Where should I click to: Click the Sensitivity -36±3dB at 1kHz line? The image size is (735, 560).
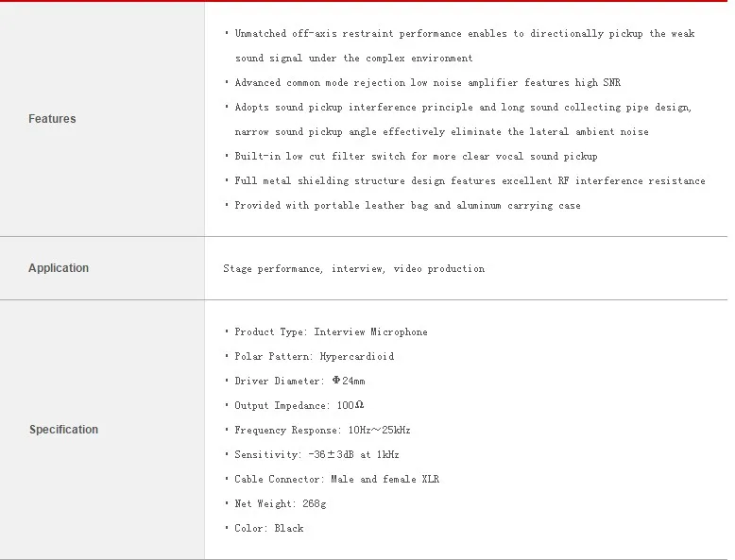click(x=316, y=454)
